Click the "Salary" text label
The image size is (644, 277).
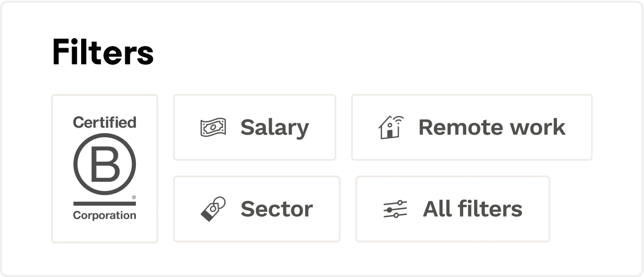(x=274, y=128)
